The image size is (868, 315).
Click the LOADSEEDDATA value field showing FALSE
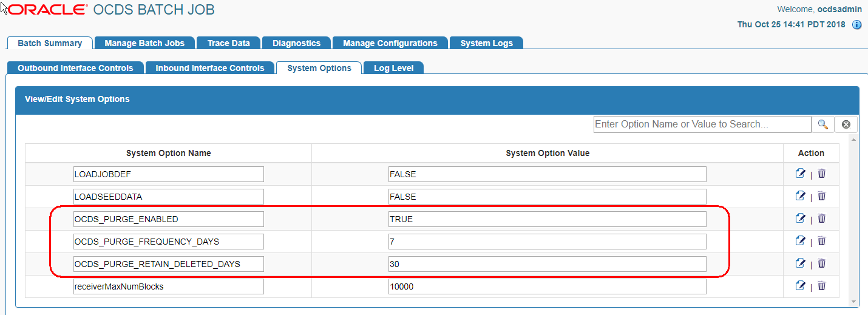[x=548, y=197]
